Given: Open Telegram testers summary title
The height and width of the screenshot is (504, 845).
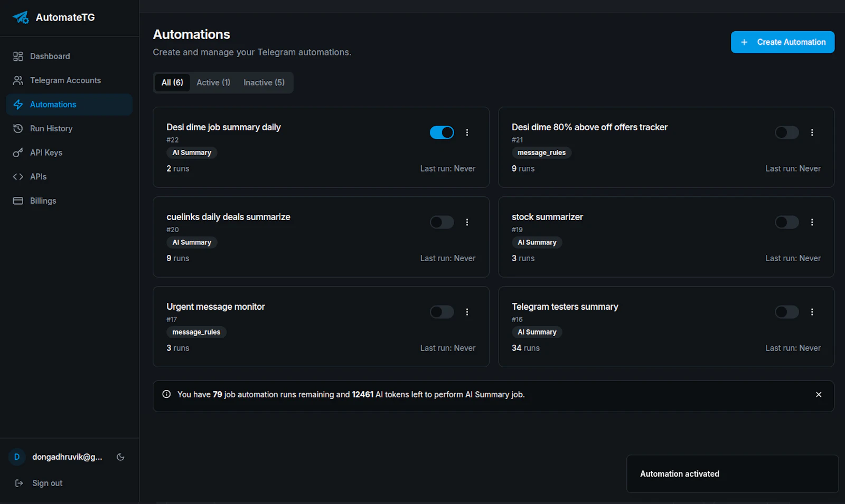Looking at the screenshot, I should (x=565, y=307).
